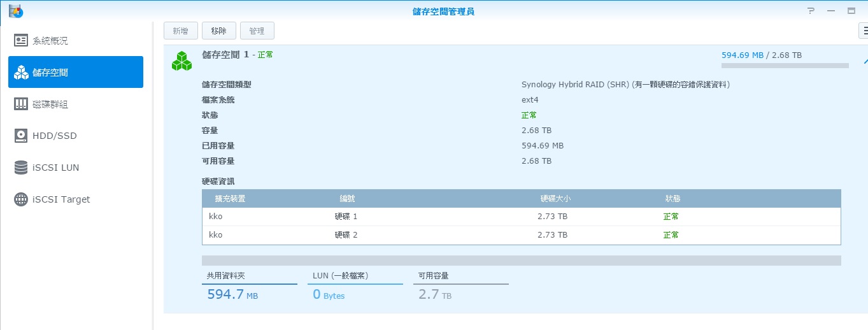Select the 硬碟 1 row

click(522, 217)
